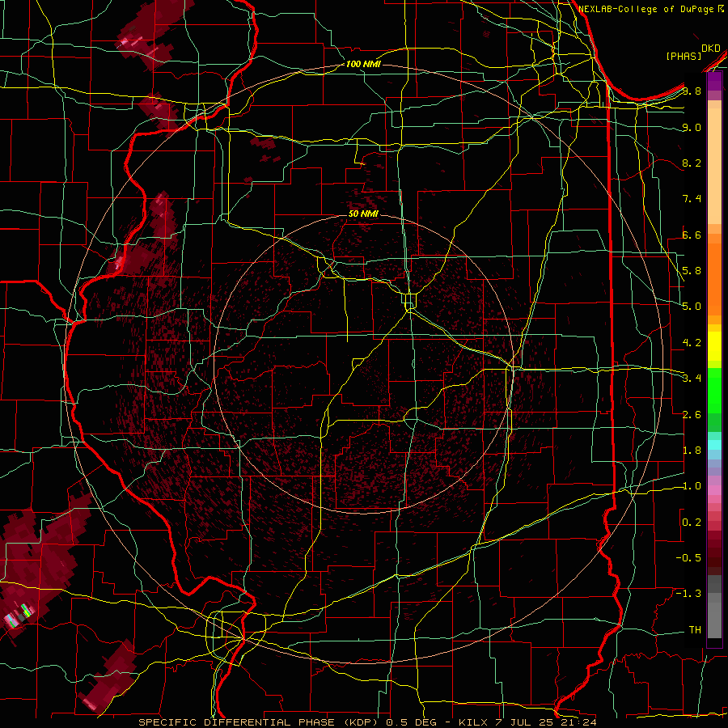The width and height of the screenshot is (728, 728).
Task: Click the 9.8 value on the color scale
Action: (692, 91)
